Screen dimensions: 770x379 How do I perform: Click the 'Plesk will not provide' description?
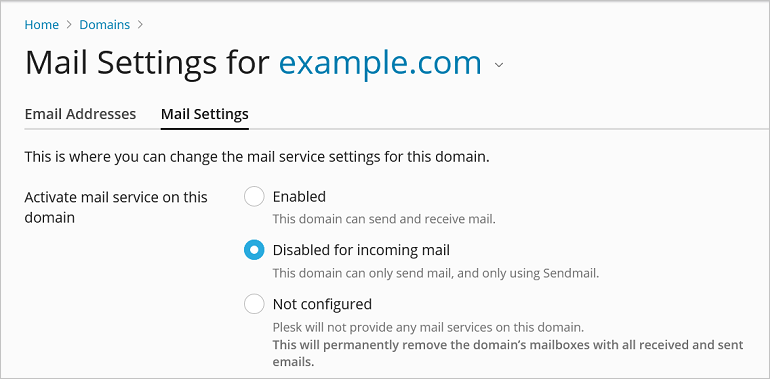428,327
